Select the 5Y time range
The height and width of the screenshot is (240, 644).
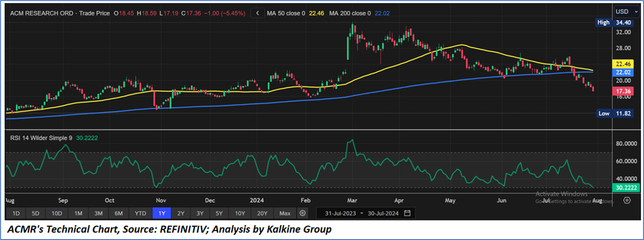(219, 213)
